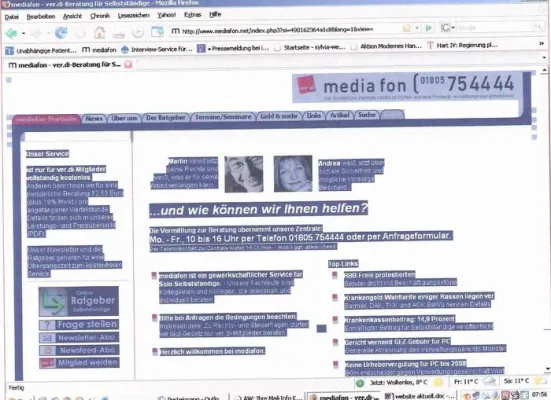Click the new tab toolbar icon

pyautogui.click(x=157, y=32)
